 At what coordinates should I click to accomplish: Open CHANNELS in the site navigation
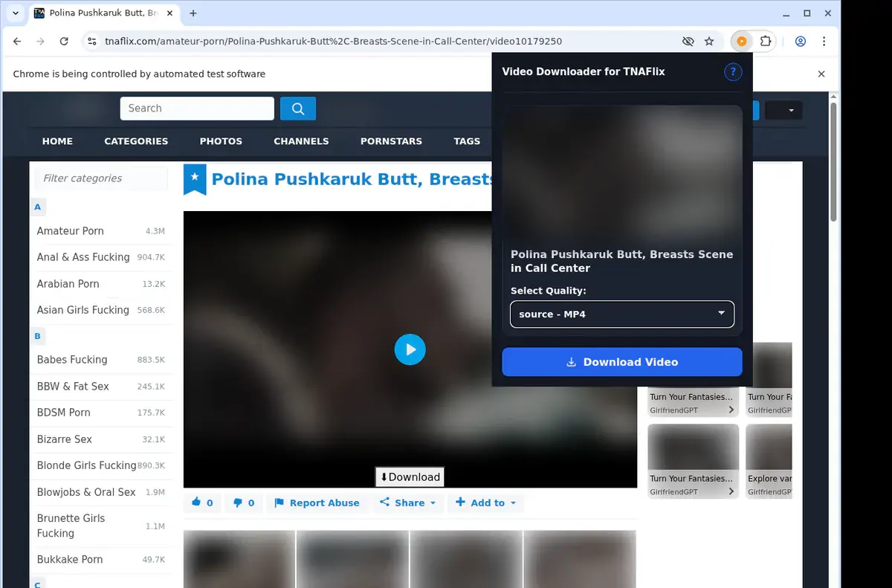301,141
